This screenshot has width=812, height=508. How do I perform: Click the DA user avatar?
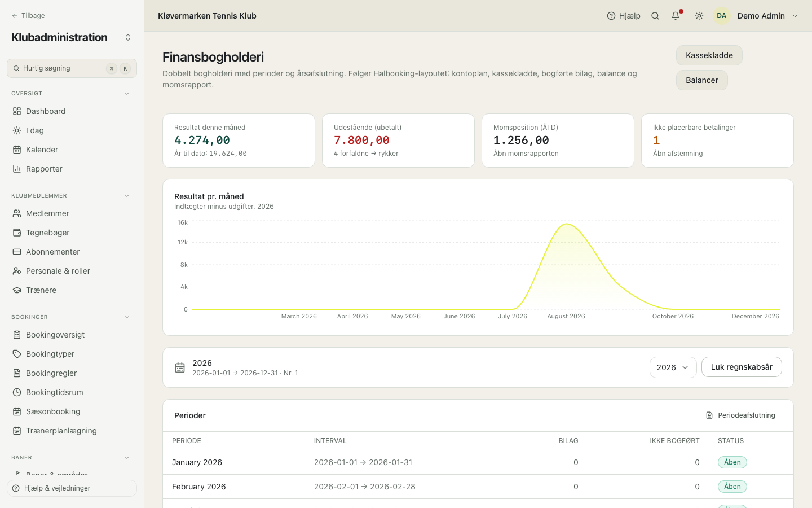tap(722, 16)
